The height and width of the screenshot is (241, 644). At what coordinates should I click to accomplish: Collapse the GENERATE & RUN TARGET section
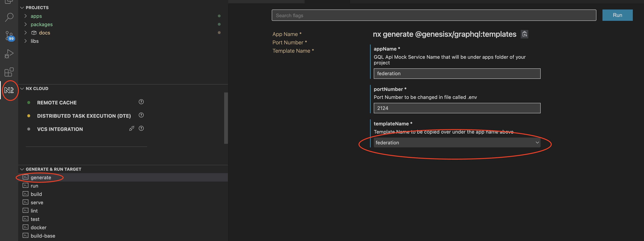pos(22,169)
